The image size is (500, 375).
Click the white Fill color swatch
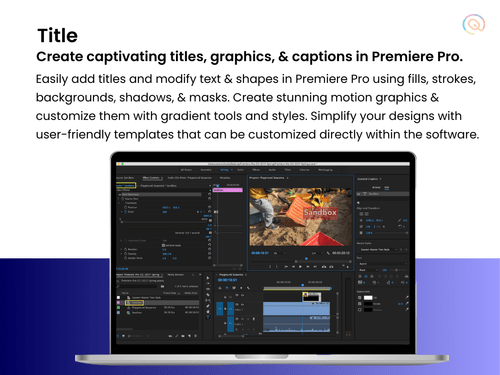coord(368,297)
